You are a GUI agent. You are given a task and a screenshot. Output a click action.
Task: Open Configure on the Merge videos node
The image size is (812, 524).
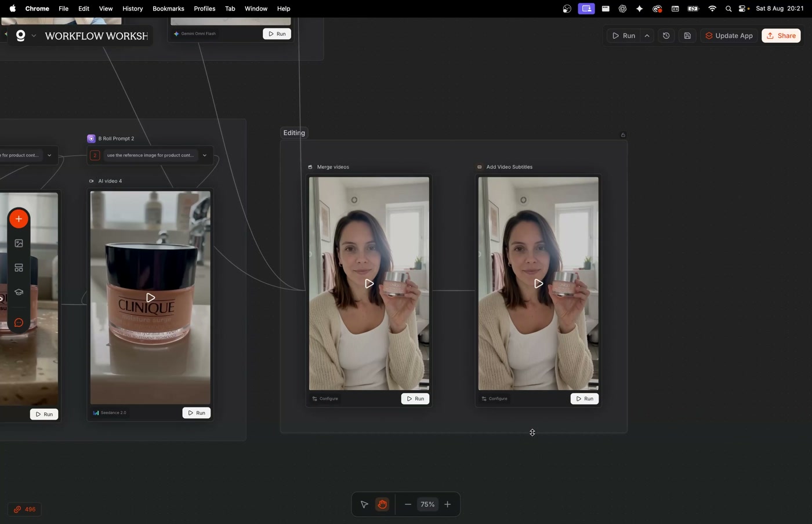[x=325, y=399]
